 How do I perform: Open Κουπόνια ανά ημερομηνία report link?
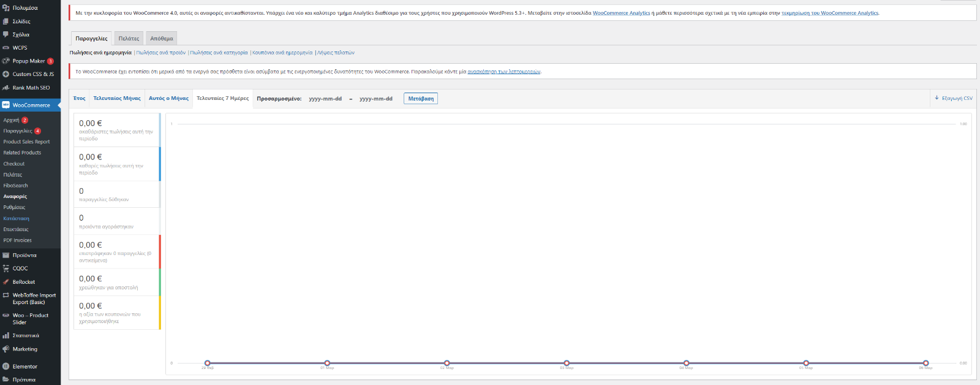coord(282,53)
